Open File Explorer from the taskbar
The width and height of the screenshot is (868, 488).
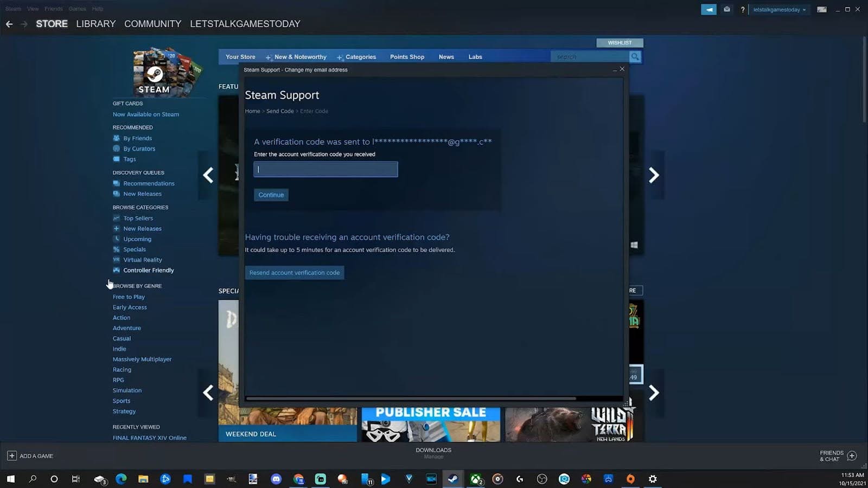[x=143, y=479]
